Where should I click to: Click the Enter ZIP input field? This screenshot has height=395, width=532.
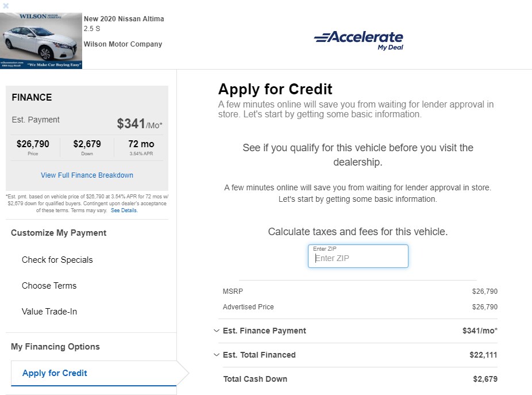point(358,256)
